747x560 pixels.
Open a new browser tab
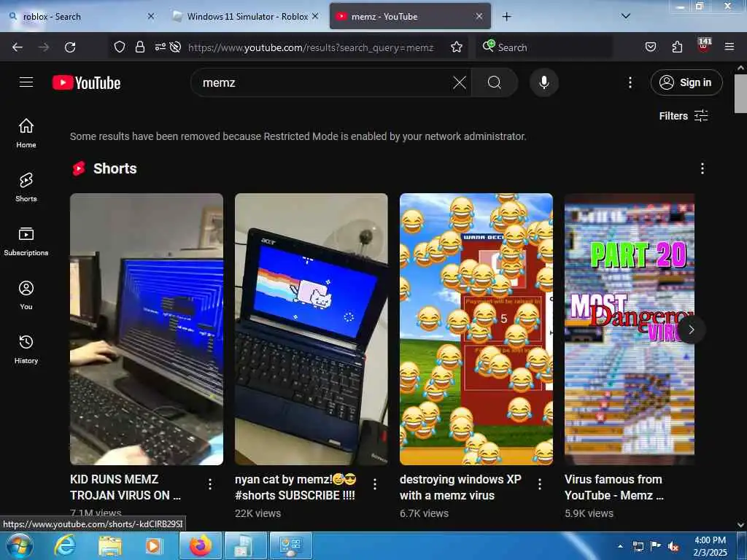[506, 17]
